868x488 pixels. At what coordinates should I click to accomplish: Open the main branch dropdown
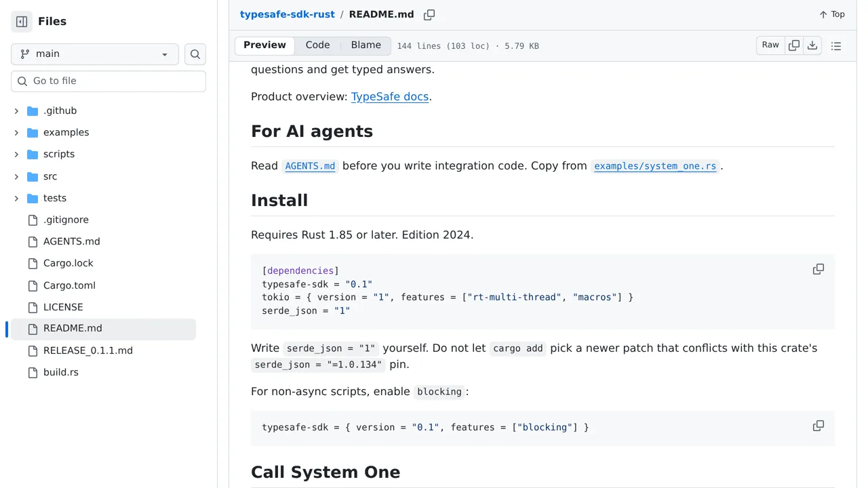95,54
